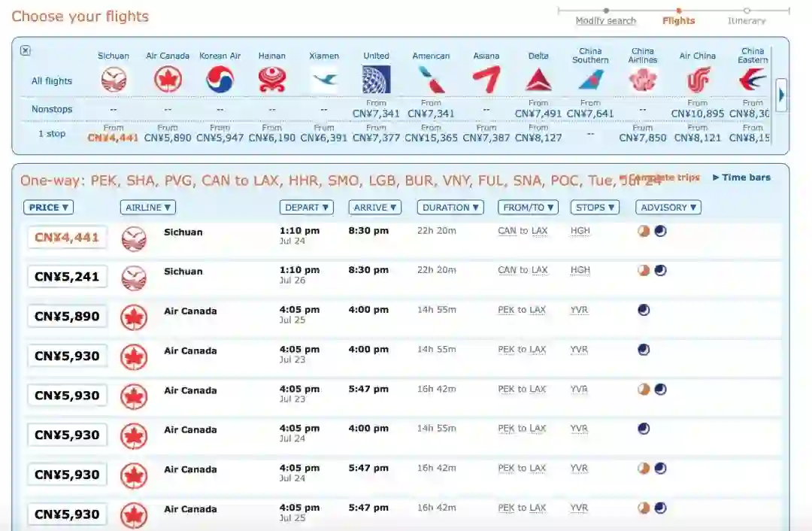Open the FROM/TO filter dropdown
The image size is (812, 531).
529,208
